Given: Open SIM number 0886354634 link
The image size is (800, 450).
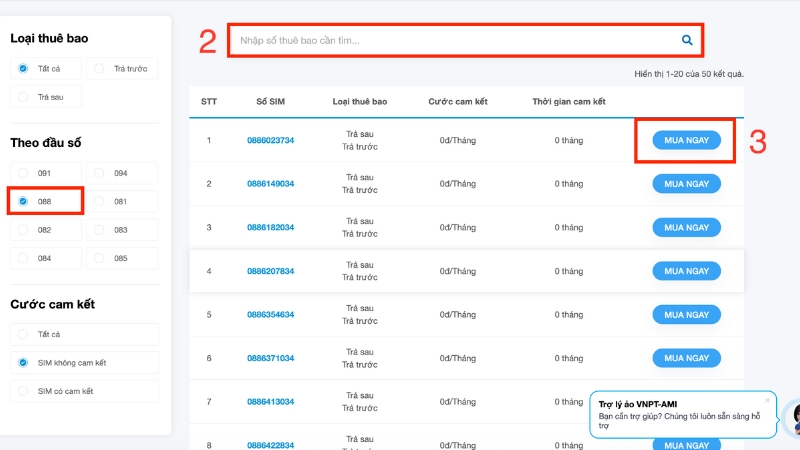Looking at the screenshot, I should [x=270, y=315].
